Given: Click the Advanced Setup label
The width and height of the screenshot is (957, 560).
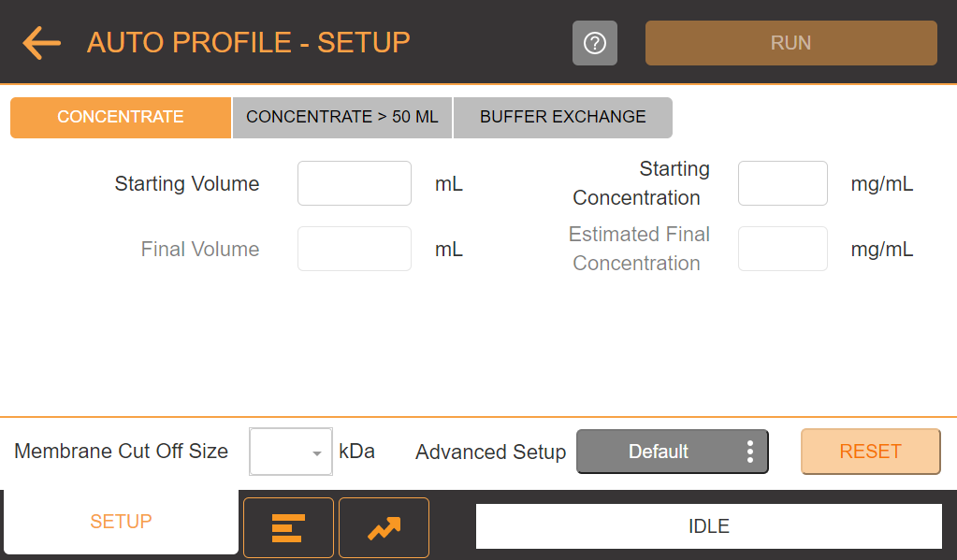Looking at the screenshot, I should tap(491, 452).
